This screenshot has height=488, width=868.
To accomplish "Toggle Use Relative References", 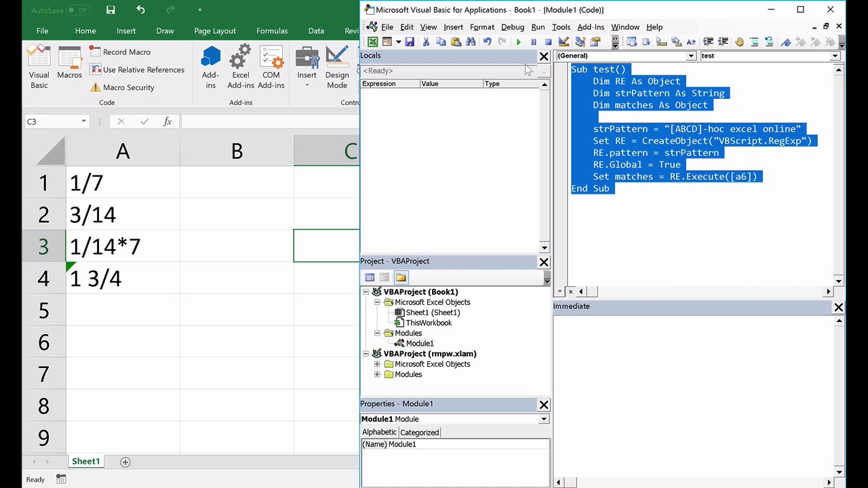I will tap(137, 70).
